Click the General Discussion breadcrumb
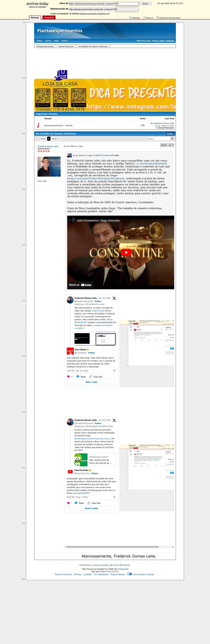 66,47
